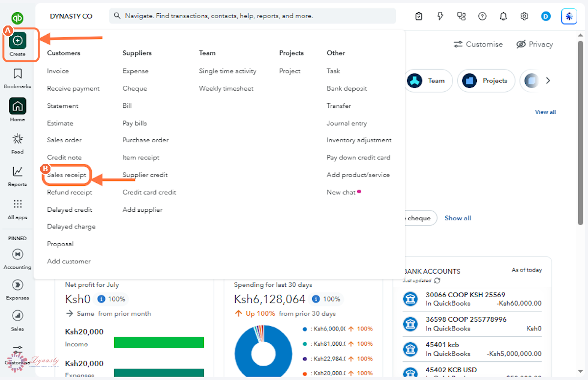Screen dimensions: 588x380
Task: Click the connected devices icon in header
Action: tap(461, 16)
